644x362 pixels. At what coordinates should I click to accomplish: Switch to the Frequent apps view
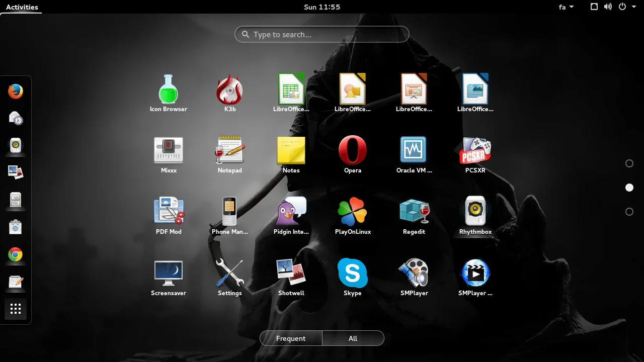[x=291, y=338]
